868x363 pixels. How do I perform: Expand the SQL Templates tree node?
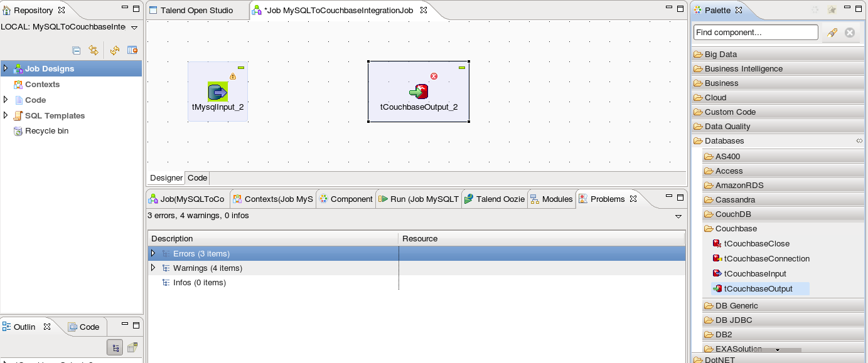(6, 115)
